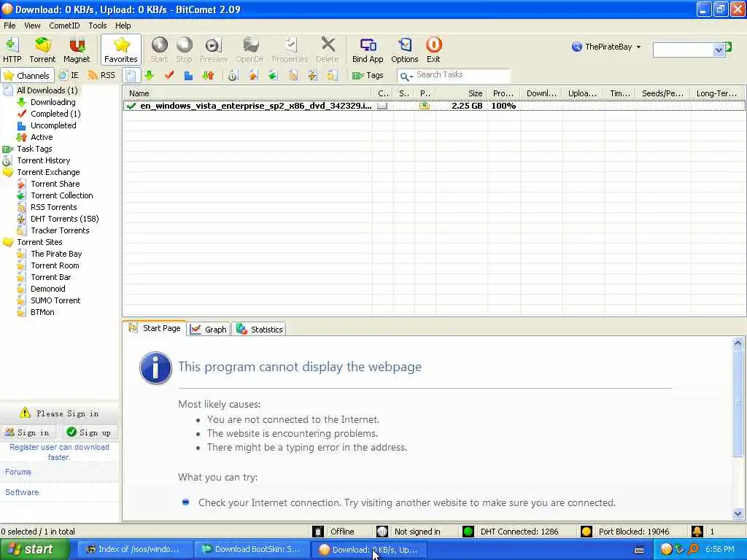Click the OpenDir toolbar icon
The height and width of the screenshot is (560, 747).
249,50
